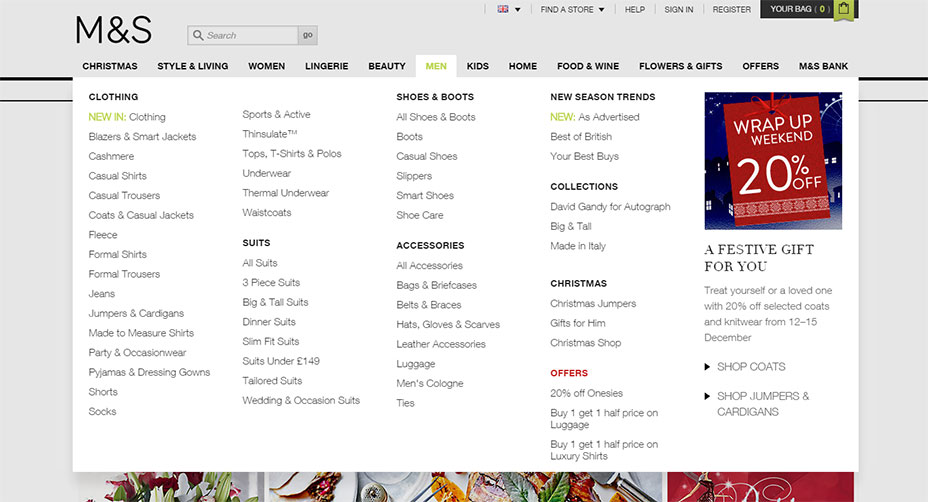
Task: Select the Lingerie menu item
Action: coord(326,66)
